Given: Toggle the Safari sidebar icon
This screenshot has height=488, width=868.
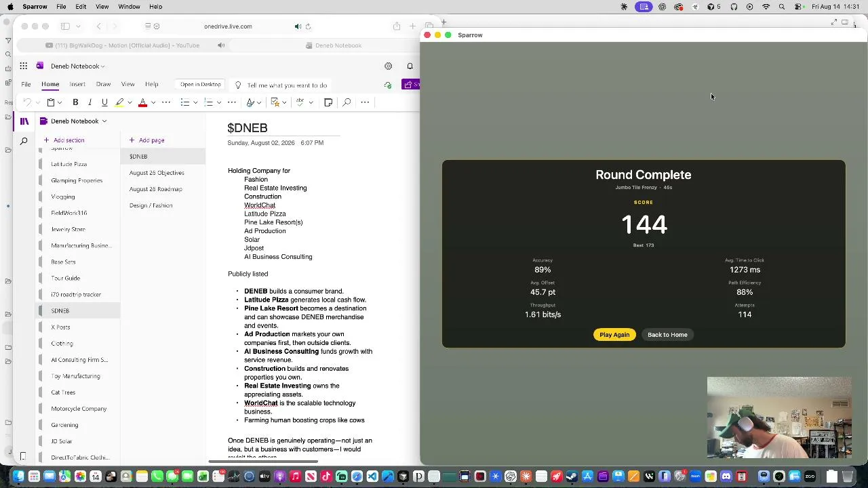Looking at the screenshot, I should tap(65, 26).
